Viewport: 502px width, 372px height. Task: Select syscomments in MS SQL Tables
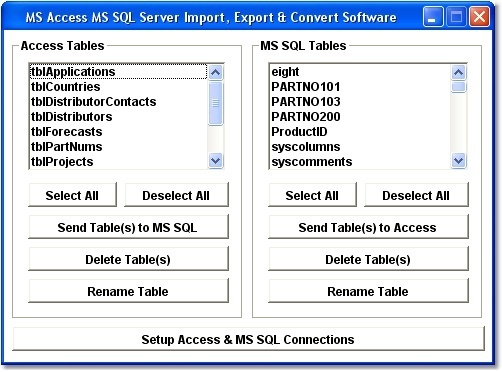(x=360, y=162)
